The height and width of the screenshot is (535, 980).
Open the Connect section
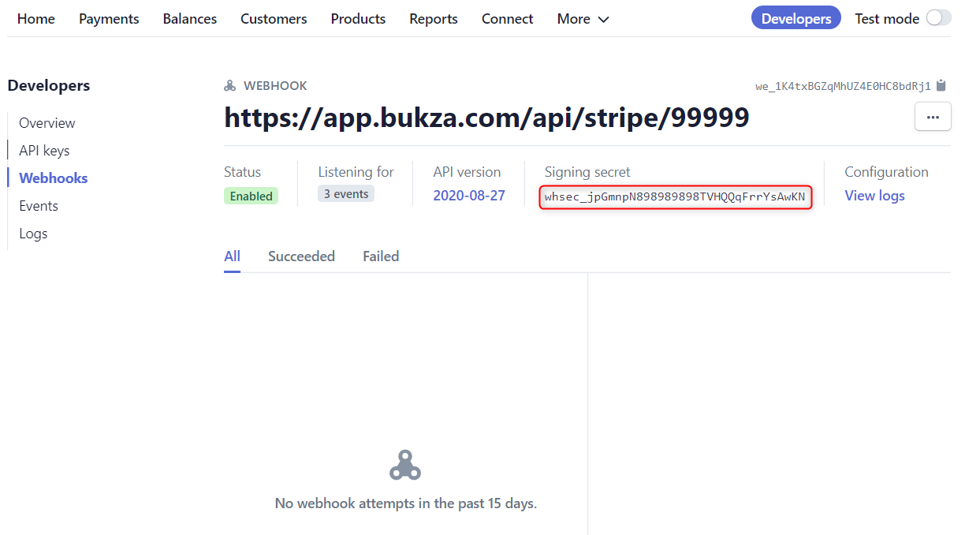[x=507, y=19]
